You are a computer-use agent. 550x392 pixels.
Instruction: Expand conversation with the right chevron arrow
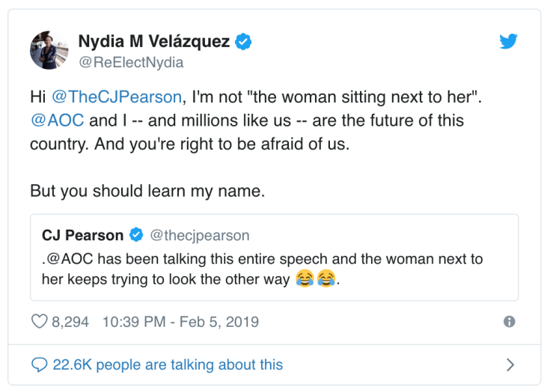[510, 365]
